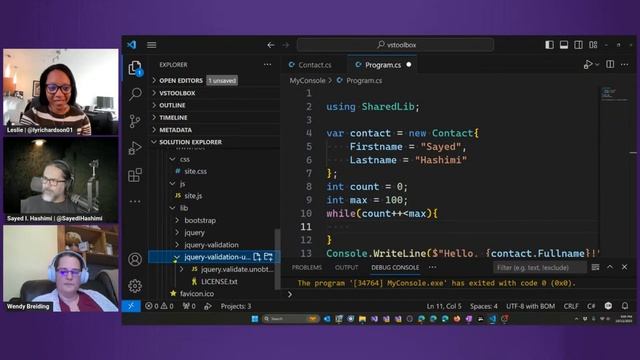The image size is (640, 360).
Task: Open site.css in the solution tree
Action: (x=195, y=171)
